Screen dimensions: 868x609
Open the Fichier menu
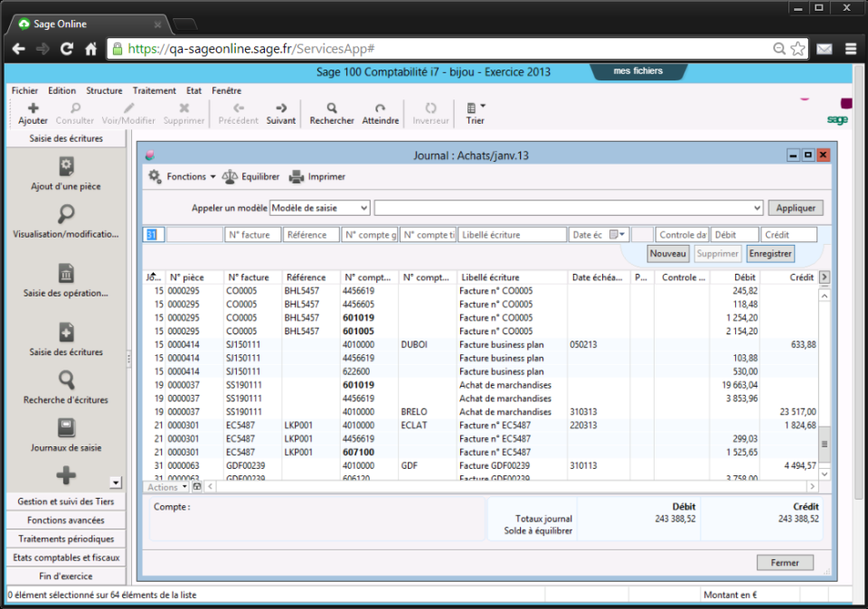pos(25,90)
